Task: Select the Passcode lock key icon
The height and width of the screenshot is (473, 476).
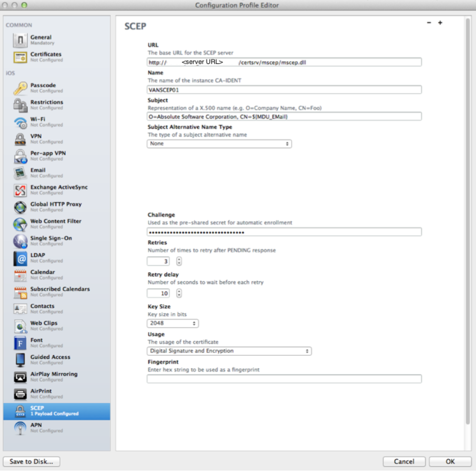Action: [20, 88]
